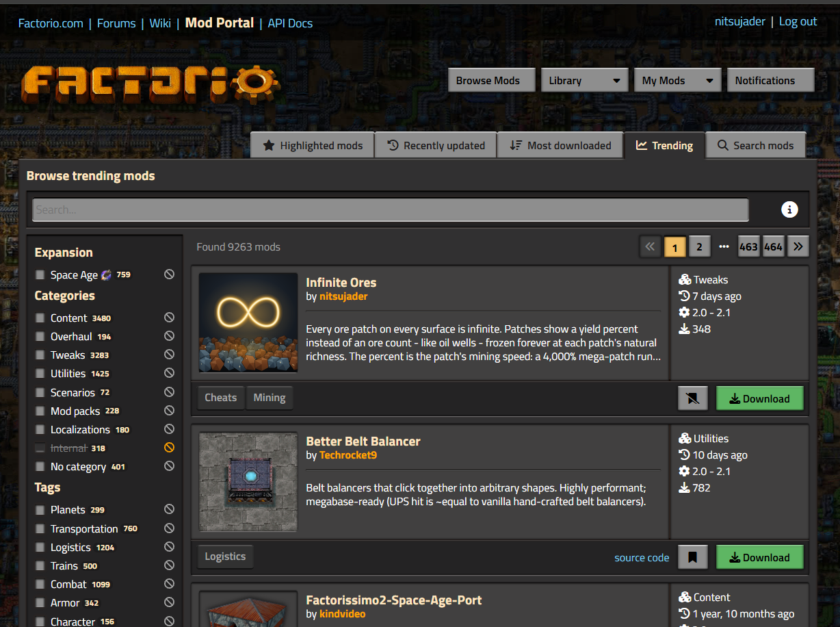Exclude the Utilities category via its ban icon
Image resolution: width=840 pixels, height=627 pixels.
coord(169,373)
